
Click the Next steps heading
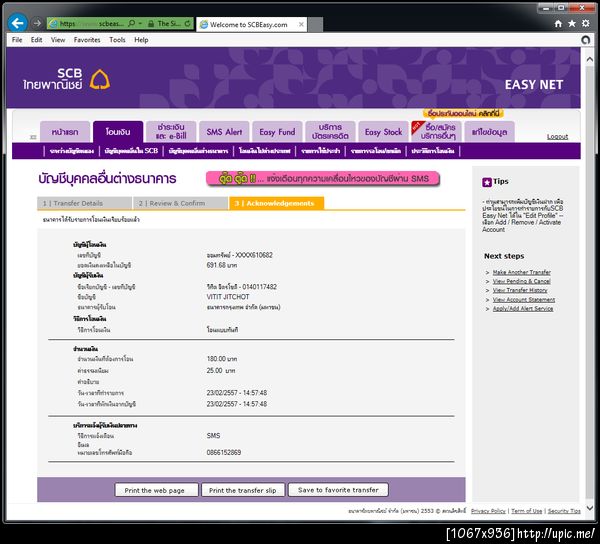[x=504, y=256]
